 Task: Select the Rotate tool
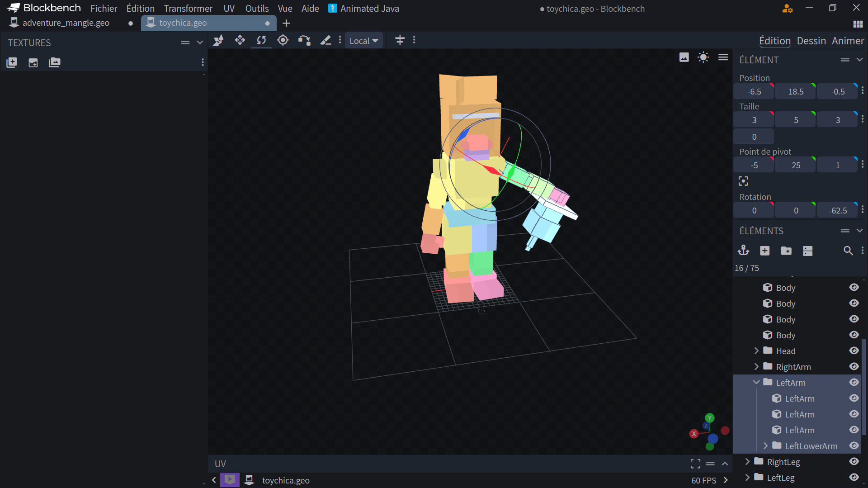(261, 41)
